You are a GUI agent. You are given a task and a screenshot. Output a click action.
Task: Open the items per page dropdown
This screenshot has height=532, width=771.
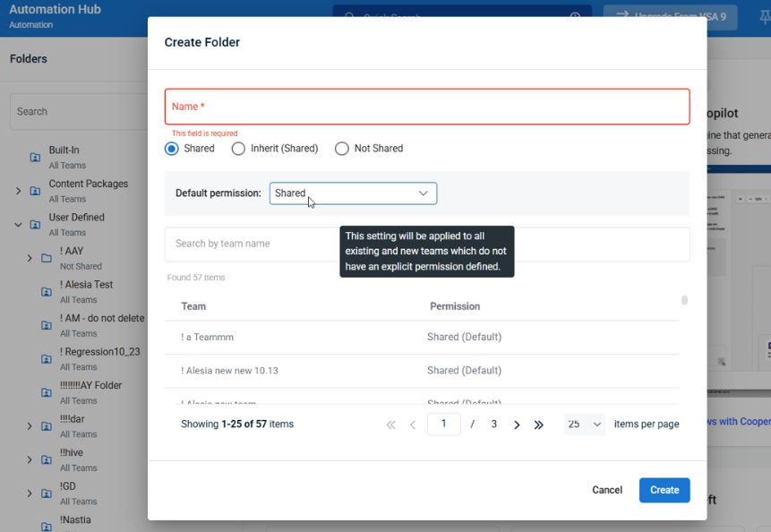[585, 425]
